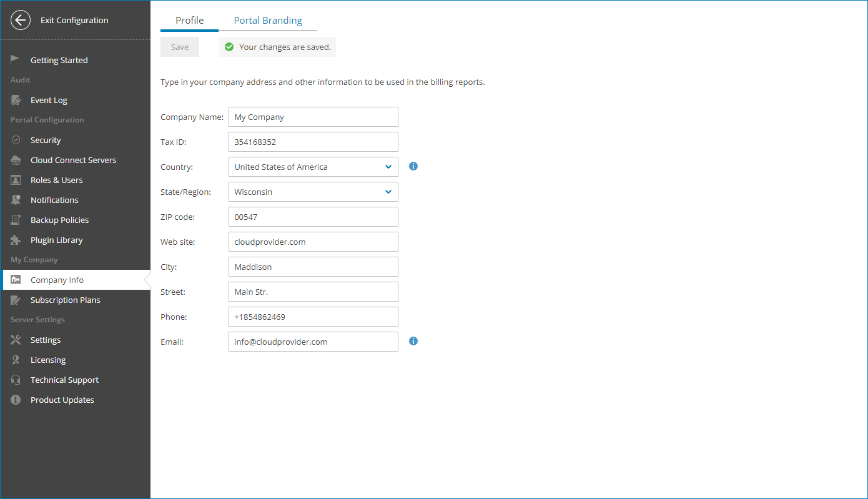Viewport: 868px width, 499px height.
Task: Click the Cloud Connect Servers icon
Action: (16, 160)
